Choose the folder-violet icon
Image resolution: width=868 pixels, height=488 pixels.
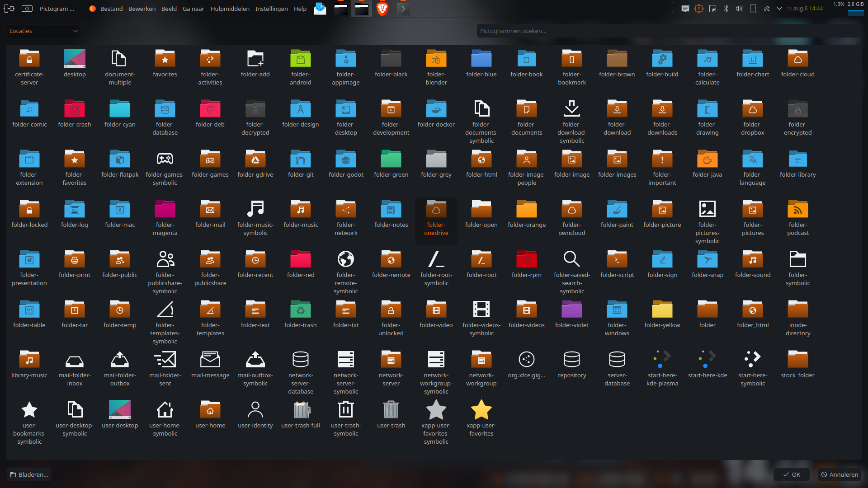tap(571, 310)
